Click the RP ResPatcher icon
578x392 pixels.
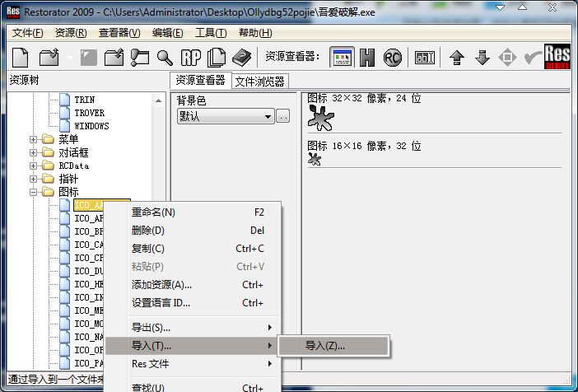tap(191, 58)
